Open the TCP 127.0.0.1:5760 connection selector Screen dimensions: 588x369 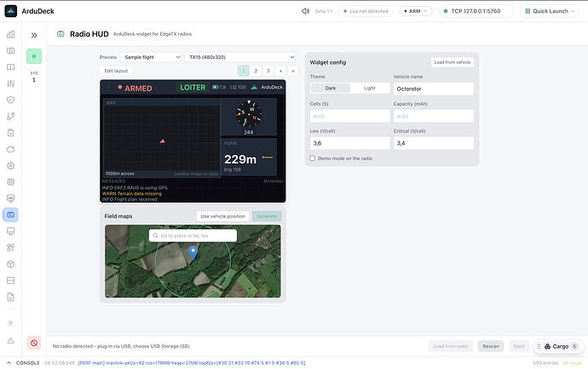click(x=476, y=11)
